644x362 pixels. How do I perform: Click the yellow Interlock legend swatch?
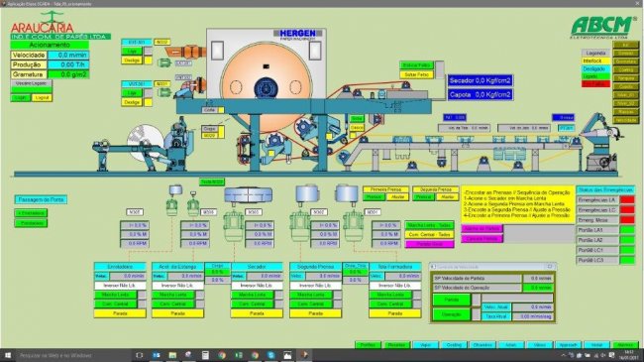(x=595, y=60)
